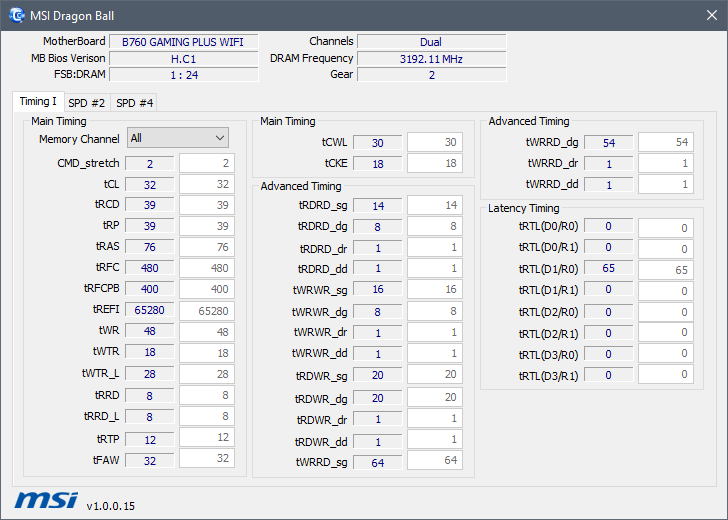Click the tWRWR_sg editable input field
This screenshot has width=728, height=520.
[435, 289]
